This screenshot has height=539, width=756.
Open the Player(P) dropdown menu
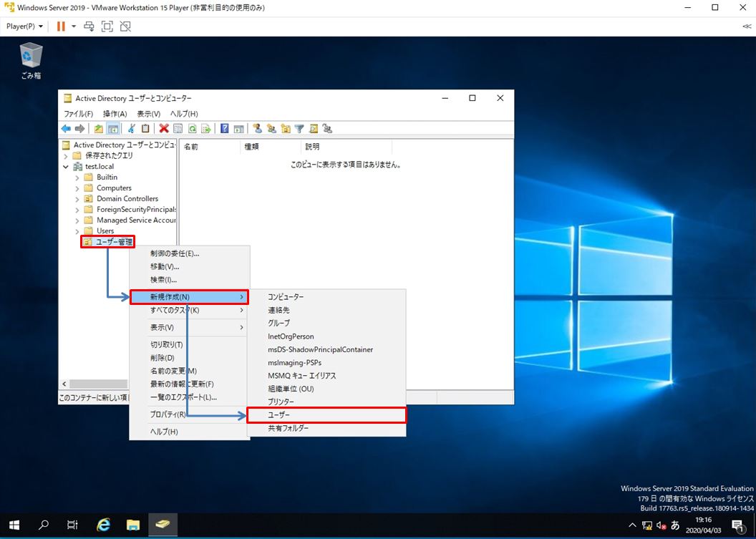tap(24, 26)
